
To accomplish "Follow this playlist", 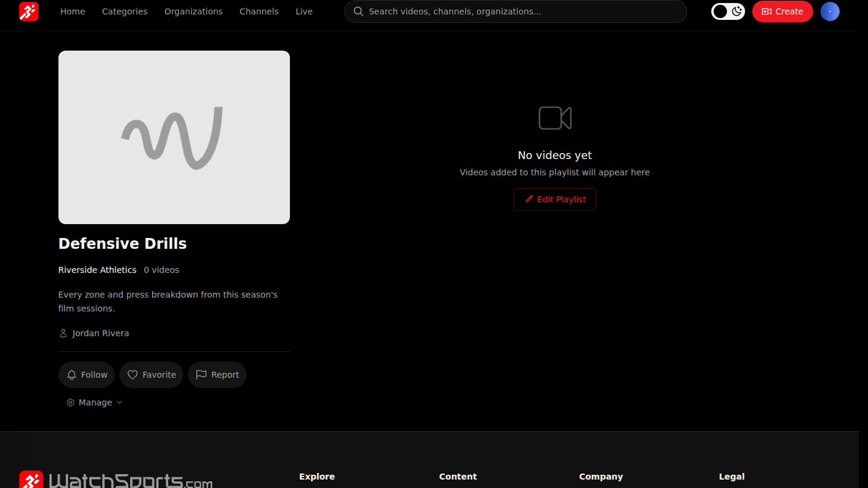I will [87, 375].
